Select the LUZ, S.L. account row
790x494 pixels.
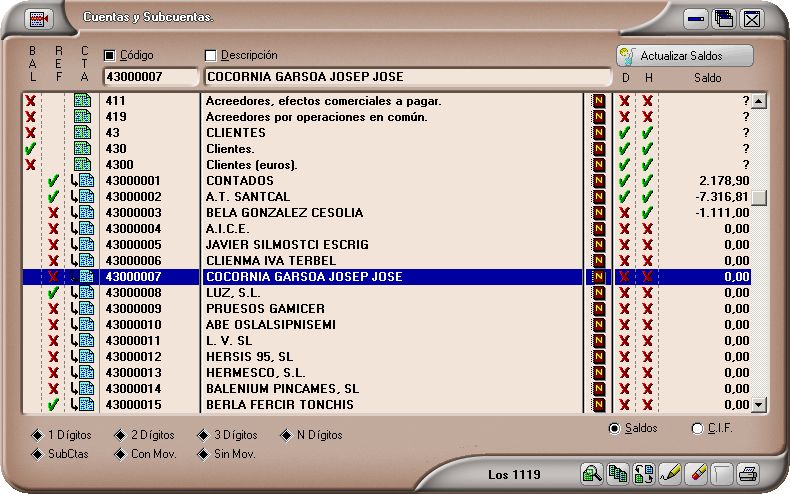(390, 293)
